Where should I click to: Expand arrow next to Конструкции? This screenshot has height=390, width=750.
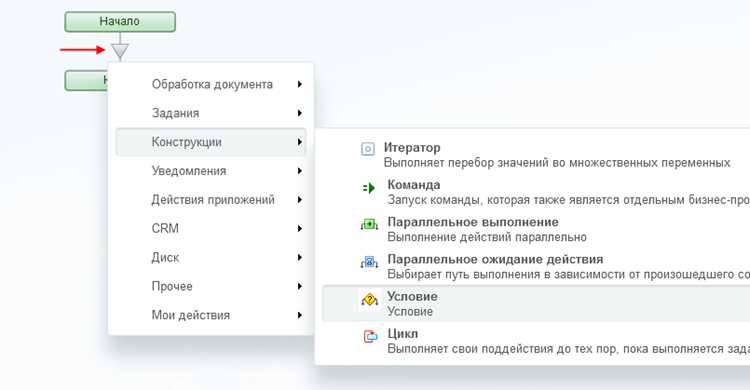(x=299, y=142)
